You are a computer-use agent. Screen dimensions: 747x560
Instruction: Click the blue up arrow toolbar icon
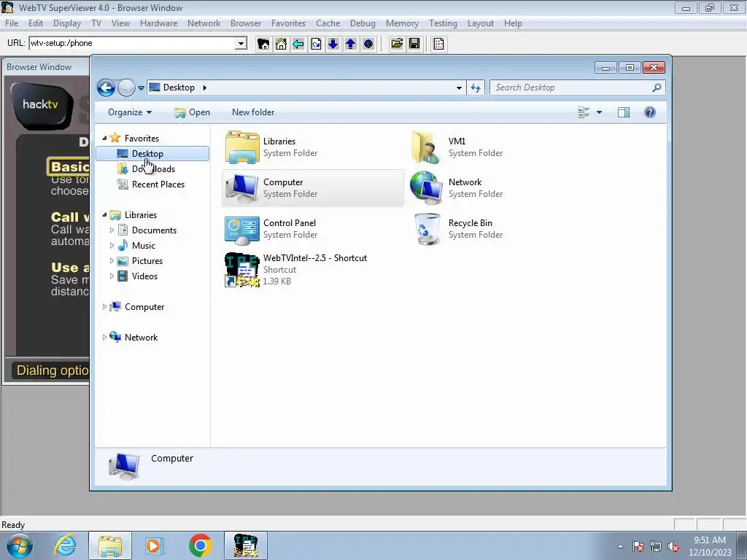tap(351, 44)
